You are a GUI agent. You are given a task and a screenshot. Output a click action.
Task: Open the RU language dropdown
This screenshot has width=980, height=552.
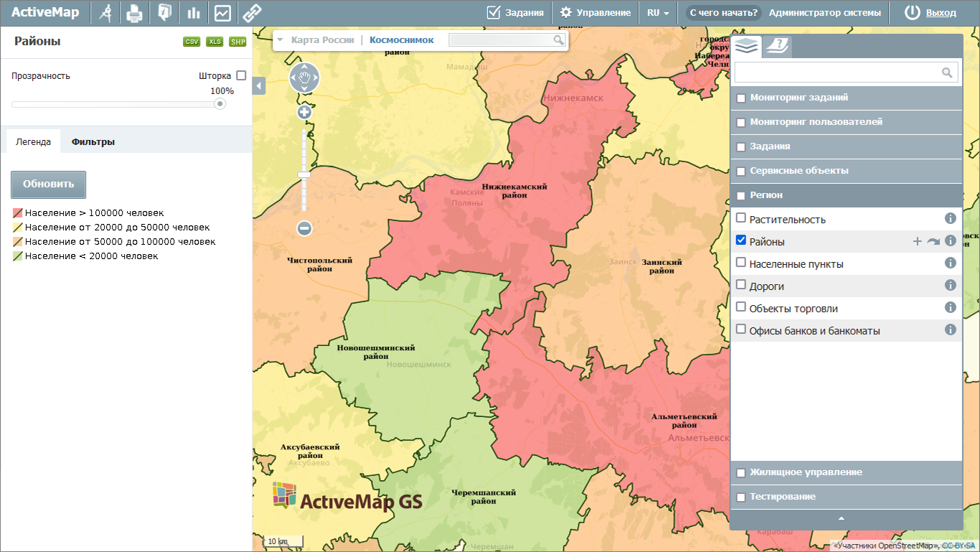coord(658,13)
